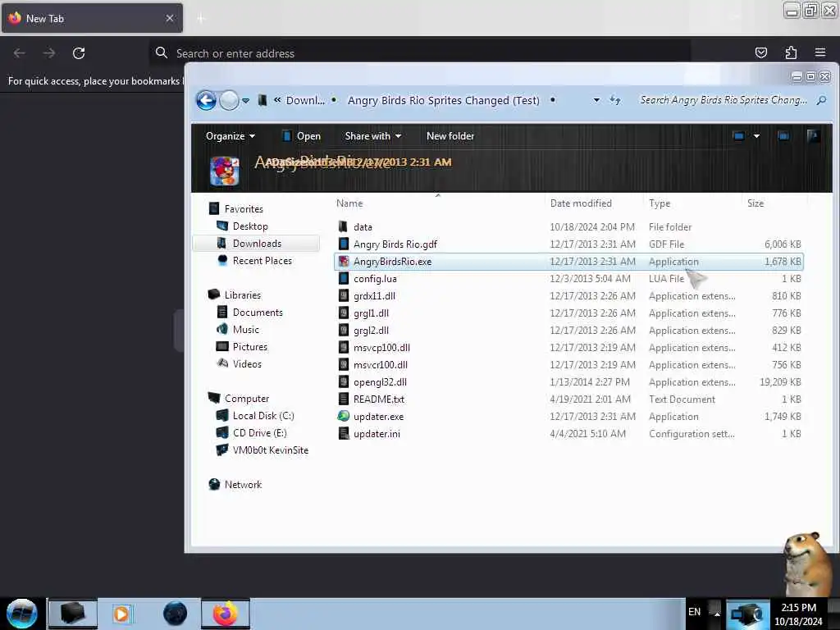This screenshot has width=840, height=630.
Task: Sort by the Name column header
Action: tap(349, 203)
